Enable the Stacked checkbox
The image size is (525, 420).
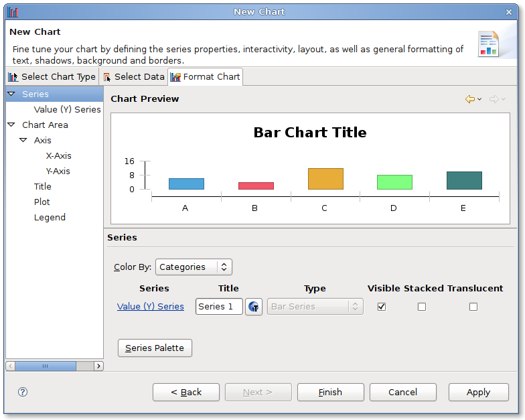[x=422, y=307]
